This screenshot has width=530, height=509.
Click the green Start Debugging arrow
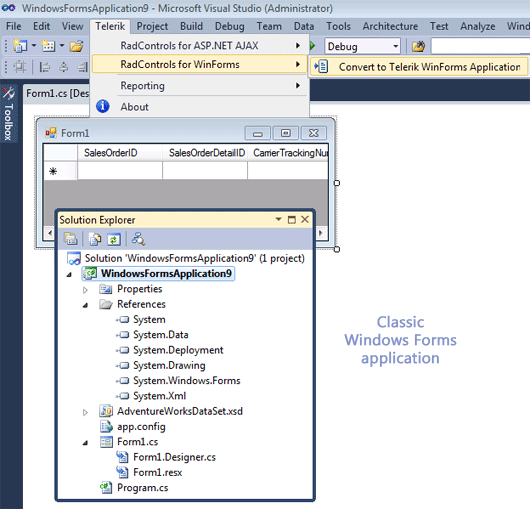click(x=313, y=45)
